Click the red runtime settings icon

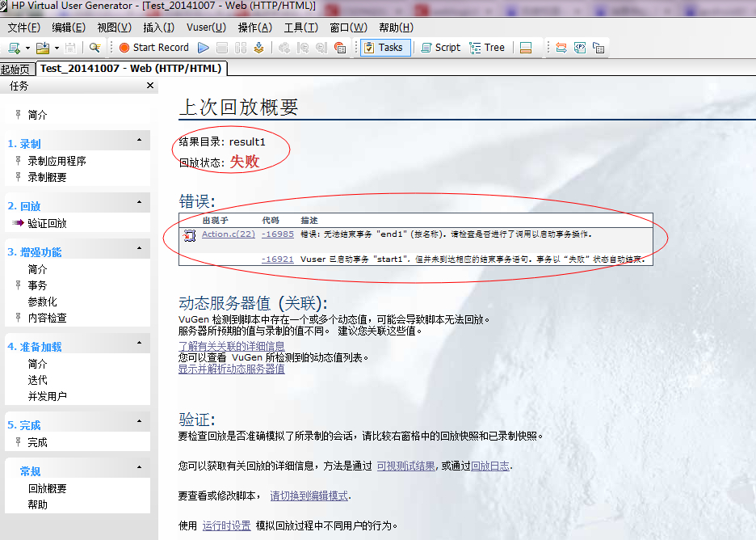[x=340, y=48]
